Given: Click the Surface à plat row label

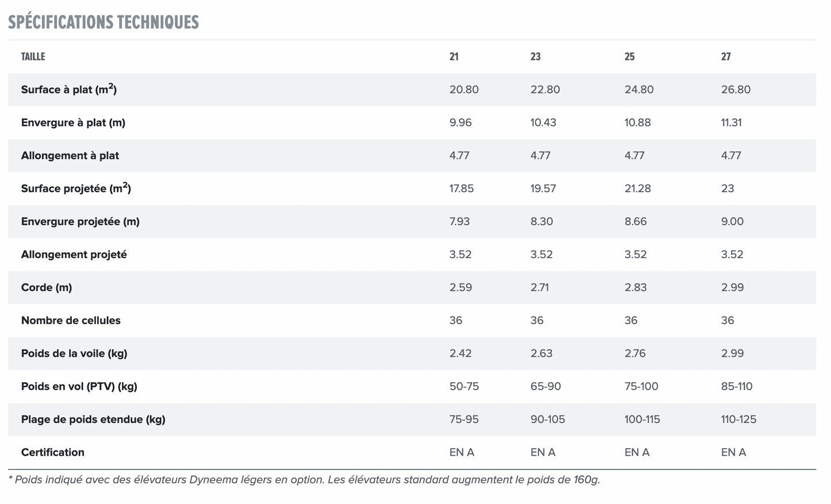Looking at the screenshot, I should coord(69,90).
